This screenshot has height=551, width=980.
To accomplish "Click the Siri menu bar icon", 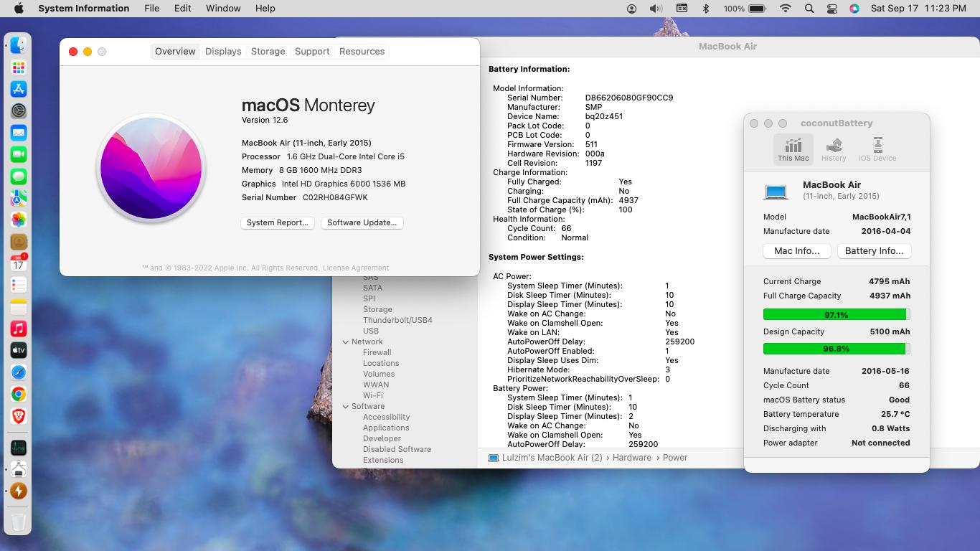I will (x=854, y=9).
